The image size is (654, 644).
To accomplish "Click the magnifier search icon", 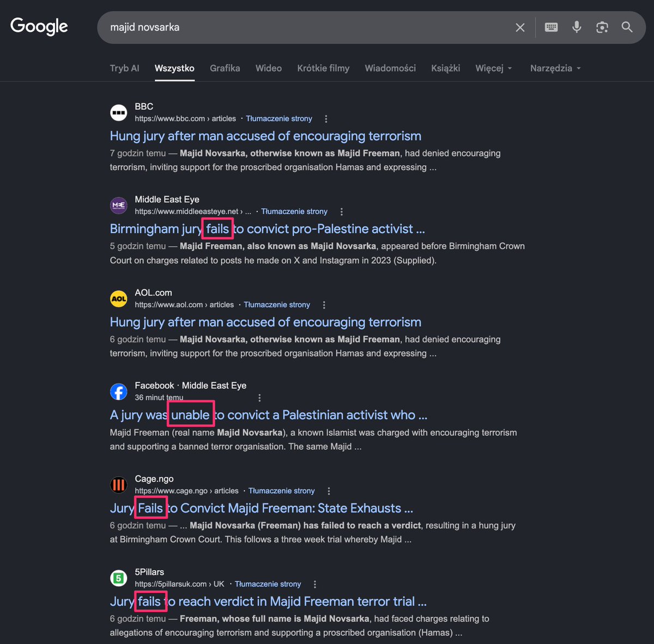I will pyautogui.click(x=627, y=27).
